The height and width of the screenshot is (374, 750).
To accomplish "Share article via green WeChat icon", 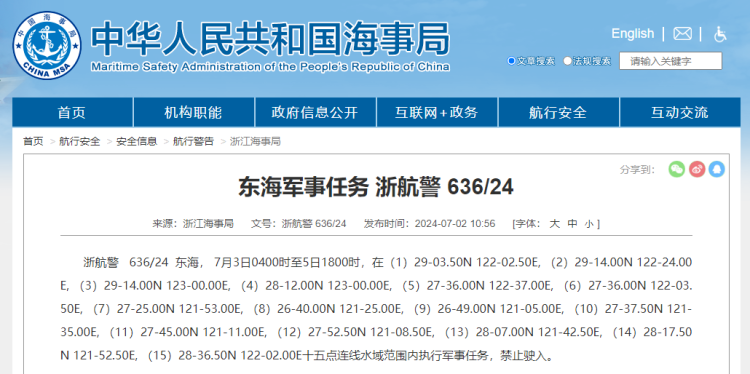I will (x=676, y=169).
